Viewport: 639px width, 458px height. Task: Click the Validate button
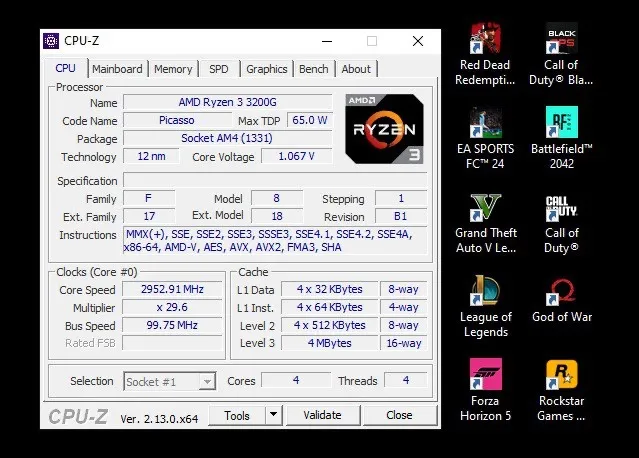(x=322, y=415)
